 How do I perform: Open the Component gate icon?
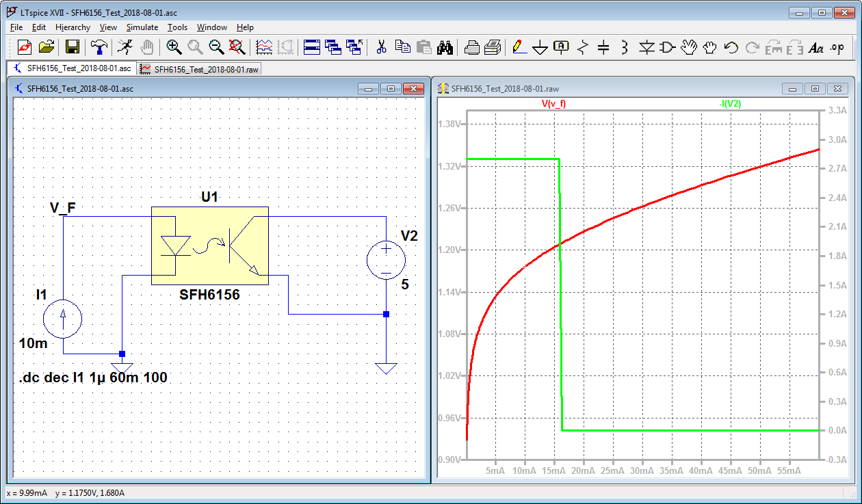667,47
